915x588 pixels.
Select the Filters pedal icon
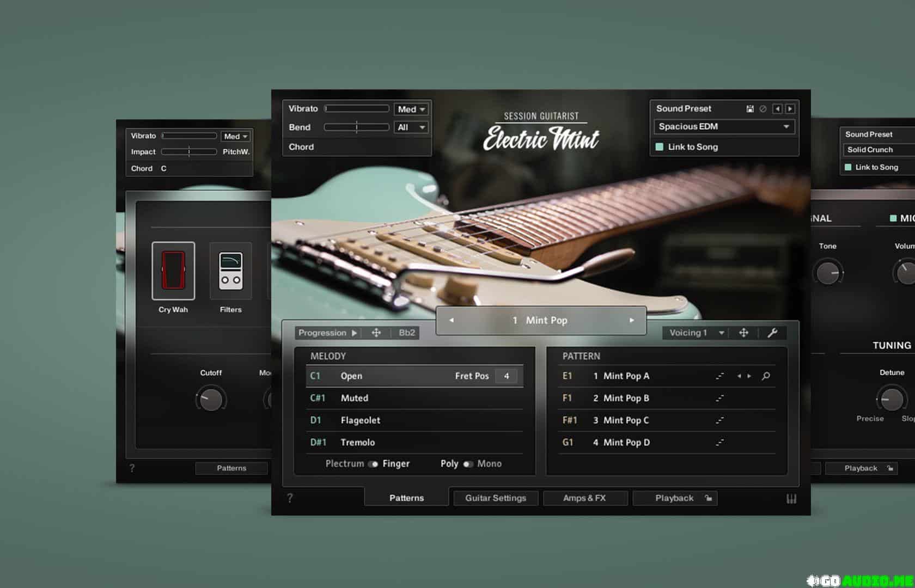230,271
